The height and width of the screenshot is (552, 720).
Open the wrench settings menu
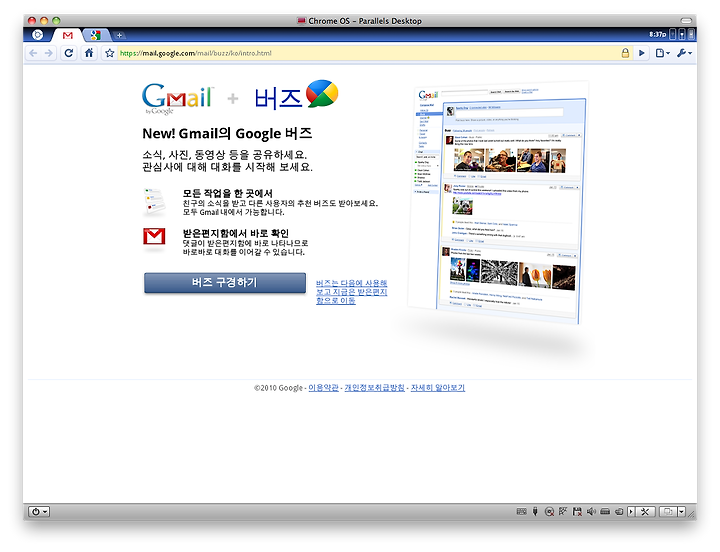coord(684,53)
